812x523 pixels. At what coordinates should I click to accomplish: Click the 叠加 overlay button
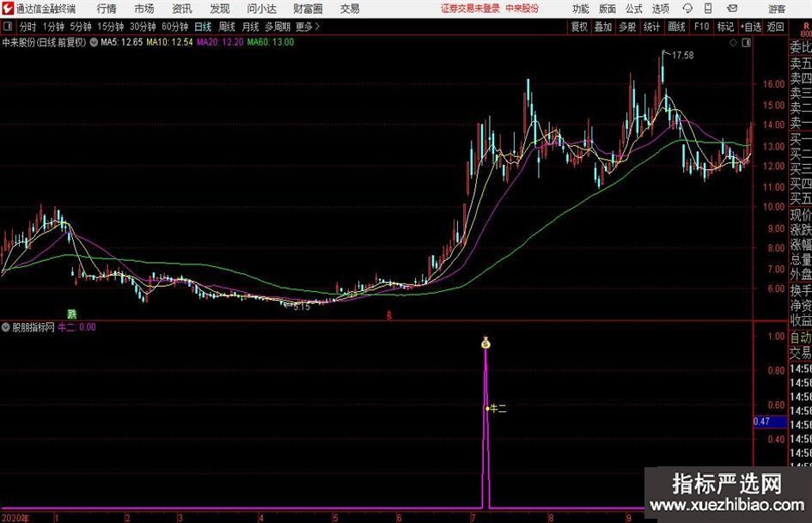point(603,27)
